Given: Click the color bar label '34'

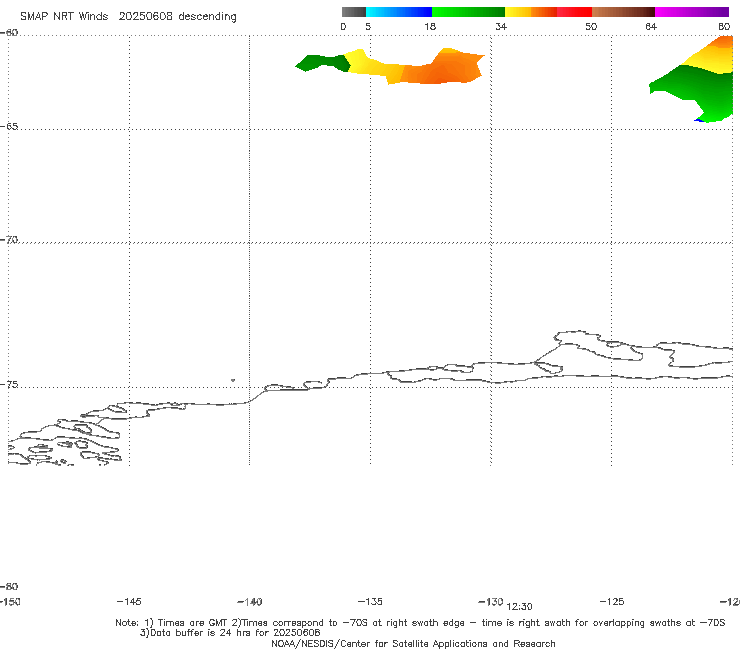Looking at the screenshot, I should 501,26.
